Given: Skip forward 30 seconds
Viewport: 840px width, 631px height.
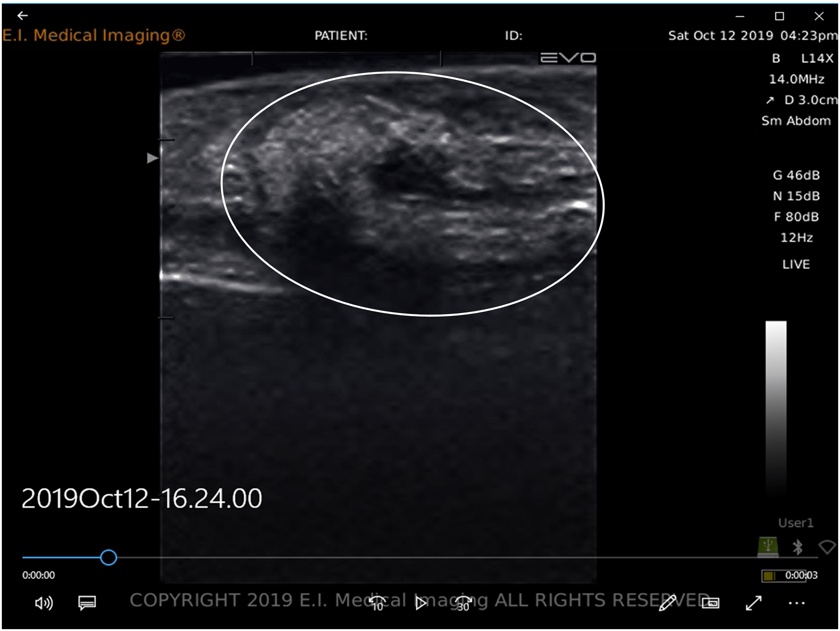Looking at the screenshot, I should point(463,603).
